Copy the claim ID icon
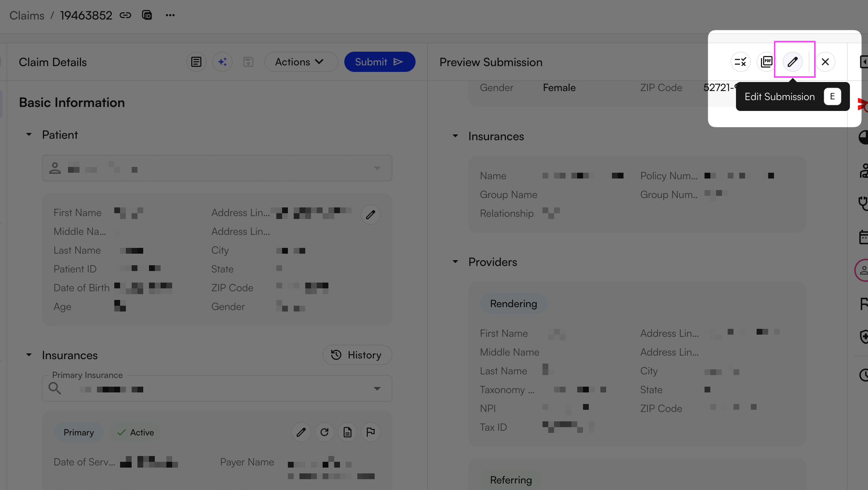 tap(147, 15)
